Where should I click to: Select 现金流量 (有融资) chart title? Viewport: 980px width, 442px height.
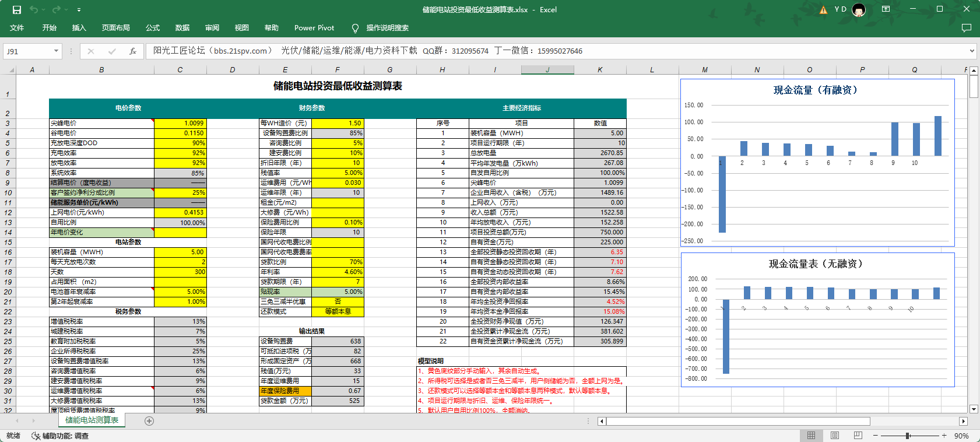pos(816,90)
